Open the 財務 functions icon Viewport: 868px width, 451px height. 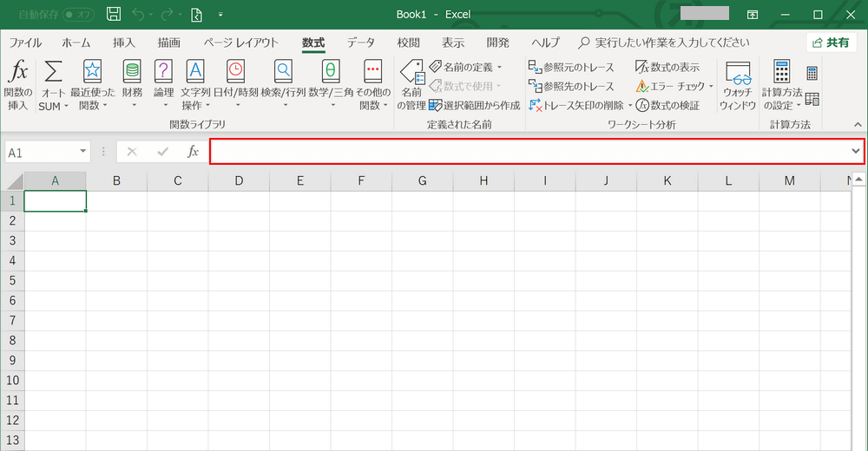132,71
